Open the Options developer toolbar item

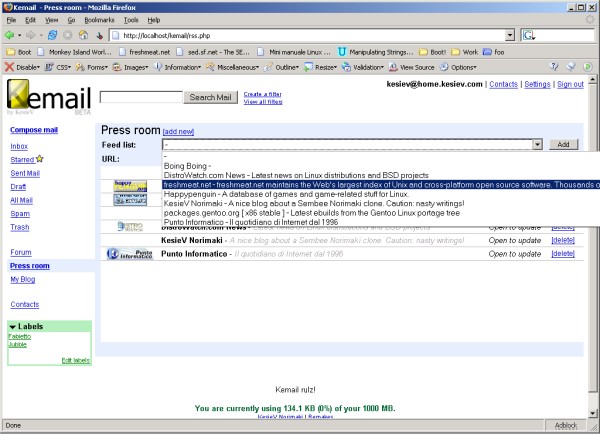click(458, 67)
